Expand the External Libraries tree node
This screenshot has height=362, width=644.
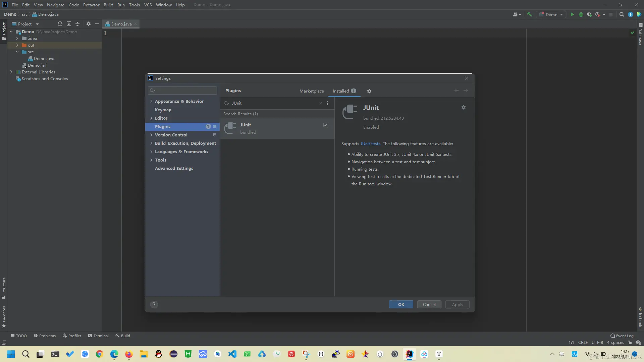tap(11, 72)
